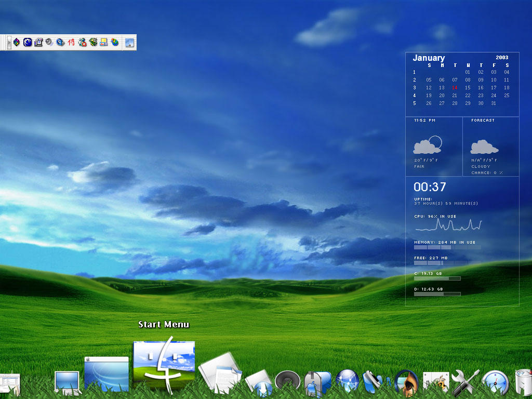Click the blue clock icon in the dock

coord(495,383)
